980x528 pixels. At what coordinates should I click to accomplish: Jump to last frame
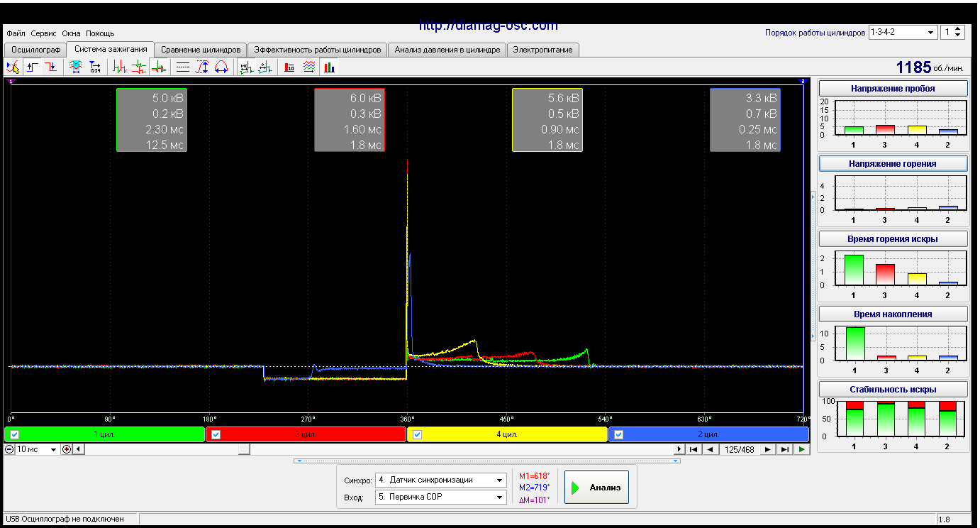tap(784, 449)
